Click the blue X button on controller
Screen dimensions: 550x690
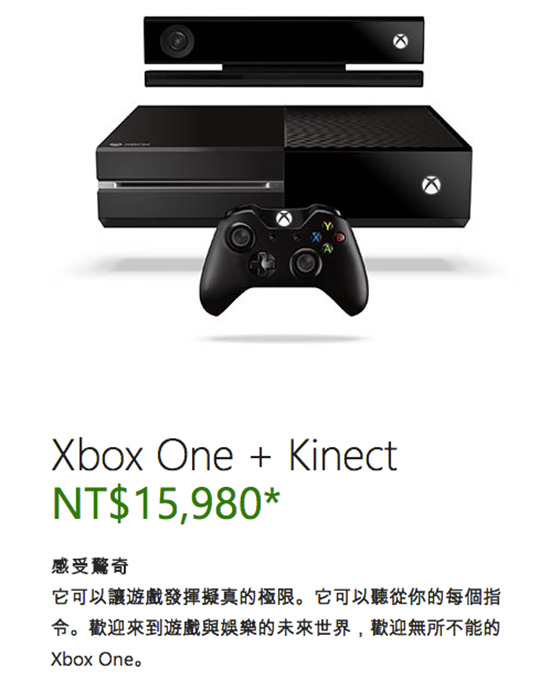point(316,237)
